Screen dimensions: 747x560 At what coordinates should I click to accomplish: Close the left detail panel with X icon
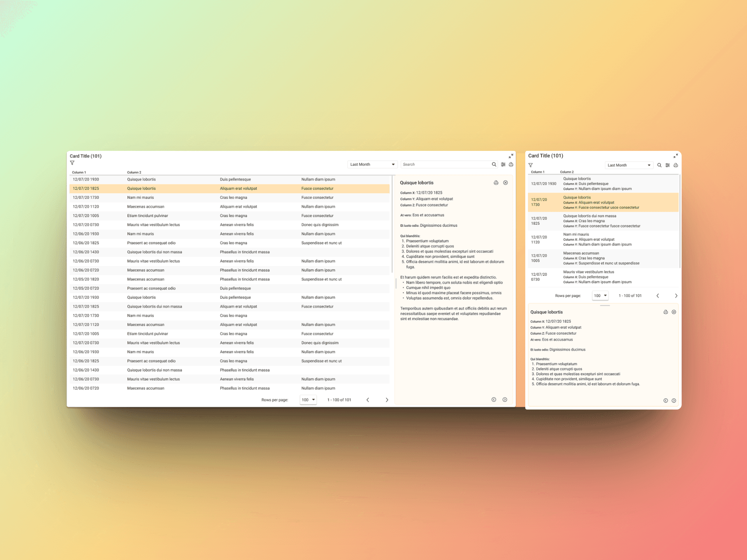tap(505, 183)
